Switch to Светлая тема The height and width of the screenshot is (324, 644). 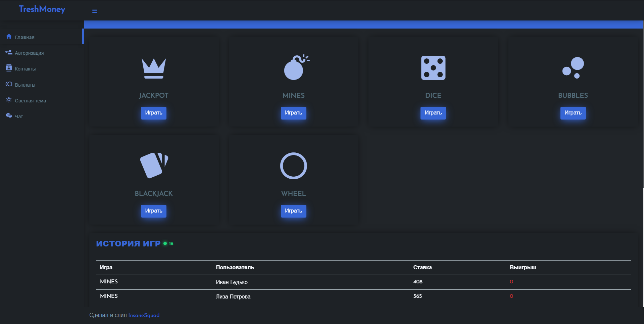click(x=30, y=101)
